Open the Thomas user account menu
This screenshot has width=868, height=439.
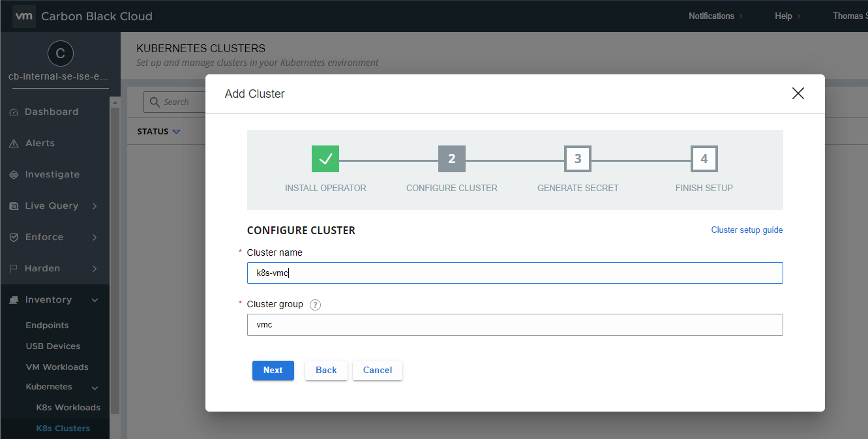(x=850, y=16)
